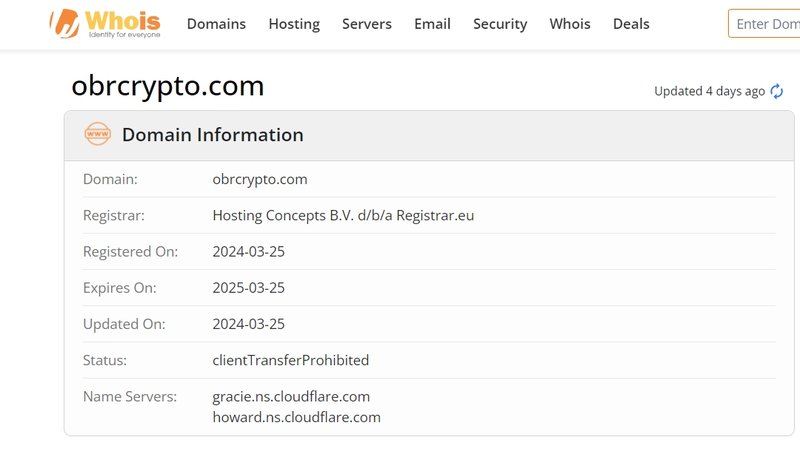The height and width of the screenshot is (451, 800).
Task: Click the refresh icon beside Updated 4 days ago
Action: tap(776, 91)
